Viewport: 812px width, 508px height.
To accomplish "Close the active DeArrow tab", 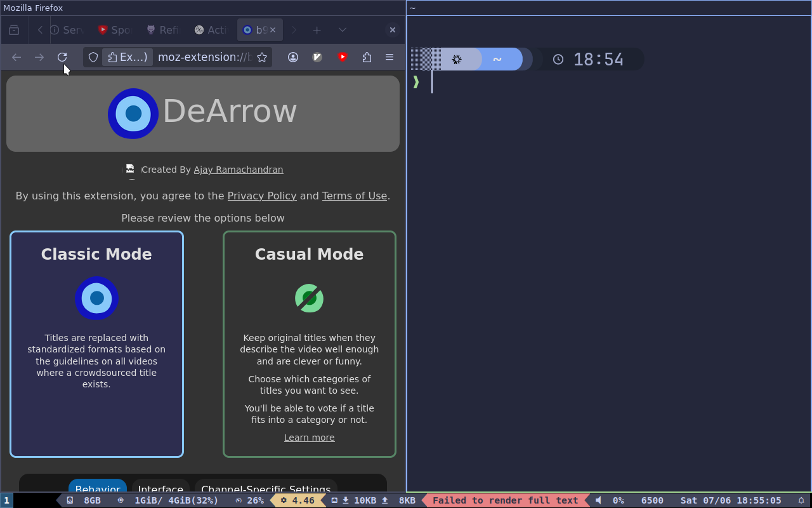I will [x=273, y=30].
